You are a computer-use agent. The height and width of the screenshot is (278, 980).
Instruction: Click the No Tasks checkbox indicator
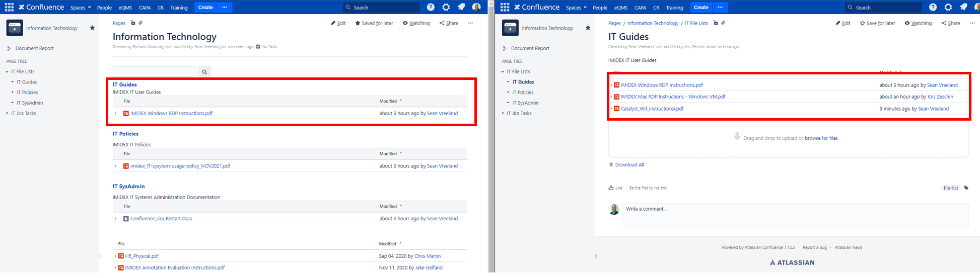pyautogui.click(x=258, y=47)
